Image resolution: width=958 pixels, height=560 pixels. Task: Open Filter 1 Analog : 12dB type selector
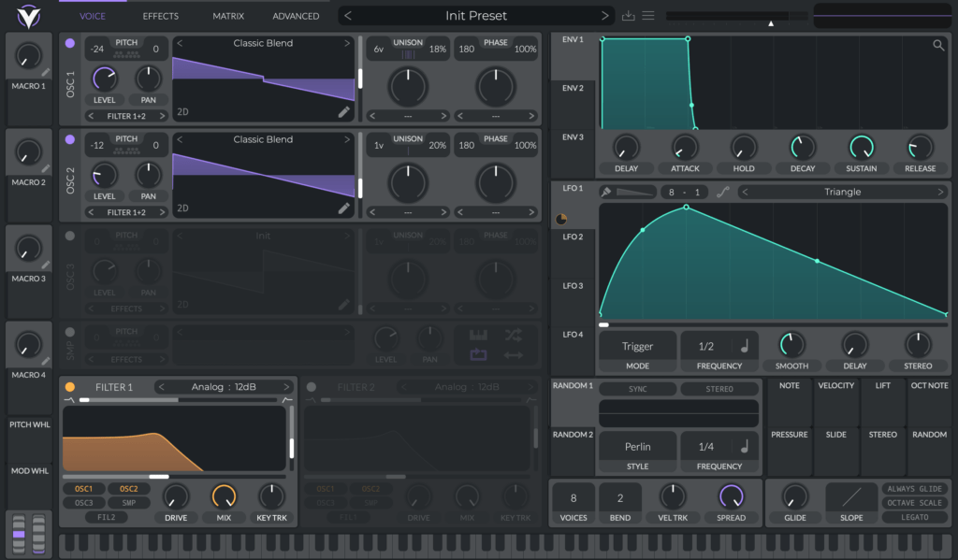[225, 386]
